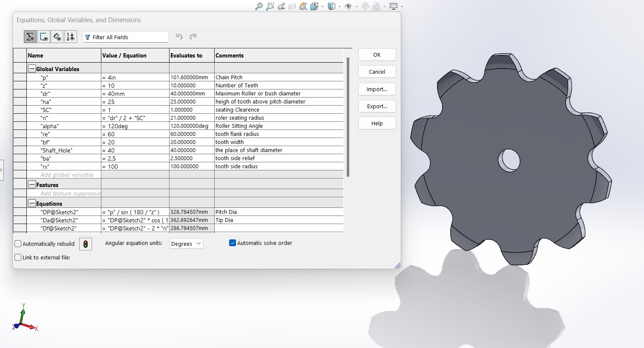The height and width of the screenshot is (348, 644).
Task: Click the dialog resize grip corner
Action: [397, 265]
